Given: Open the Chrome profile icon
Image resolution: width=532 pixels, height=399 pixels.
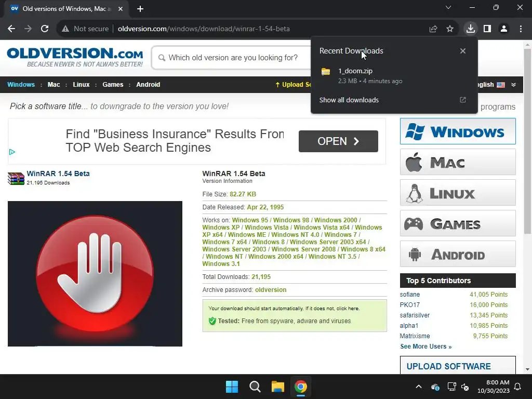Looking at the screenshot, I should [x=504, y=29].
